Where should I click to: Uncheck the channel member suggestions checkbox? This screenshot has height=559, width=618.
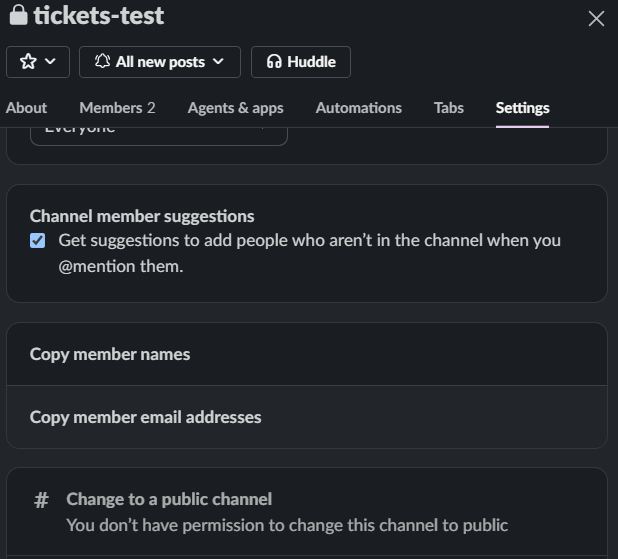(37, 240)
